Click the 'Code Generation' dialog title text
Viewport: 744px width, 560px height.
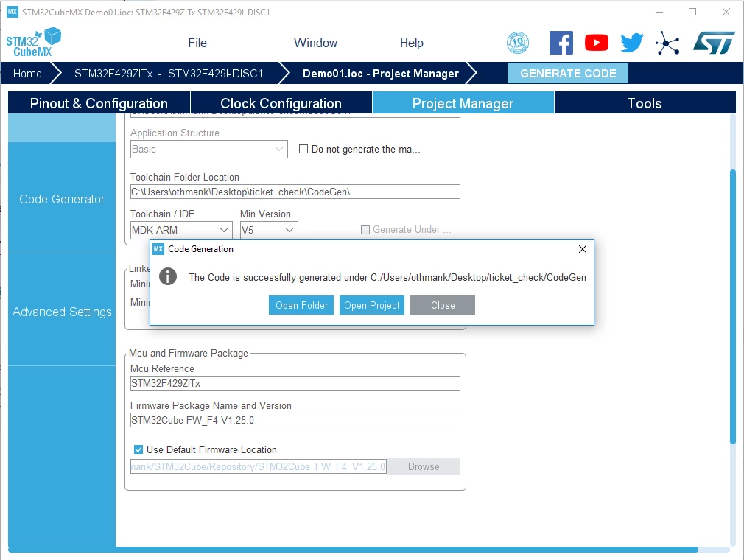(x=200, y=248)
